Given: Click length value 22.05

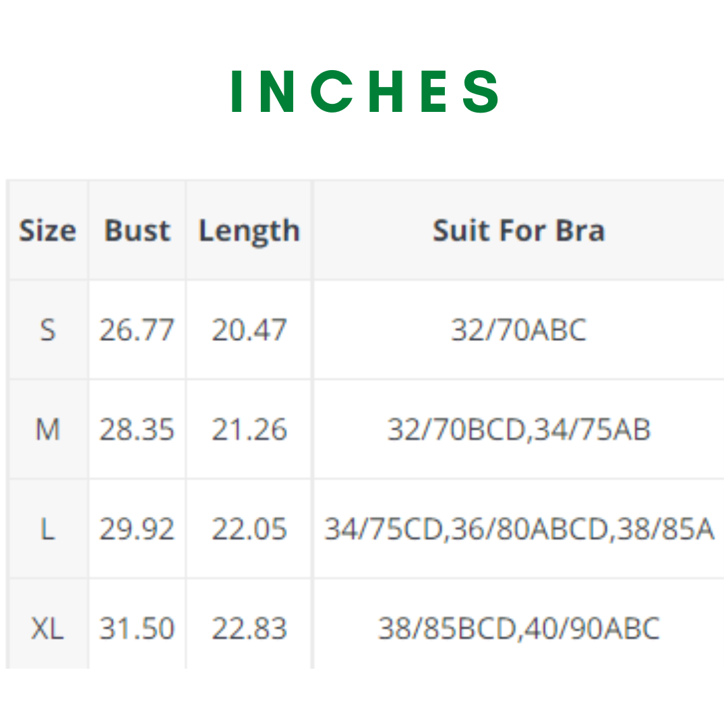Looking at the screenshot, I should 249,529.
